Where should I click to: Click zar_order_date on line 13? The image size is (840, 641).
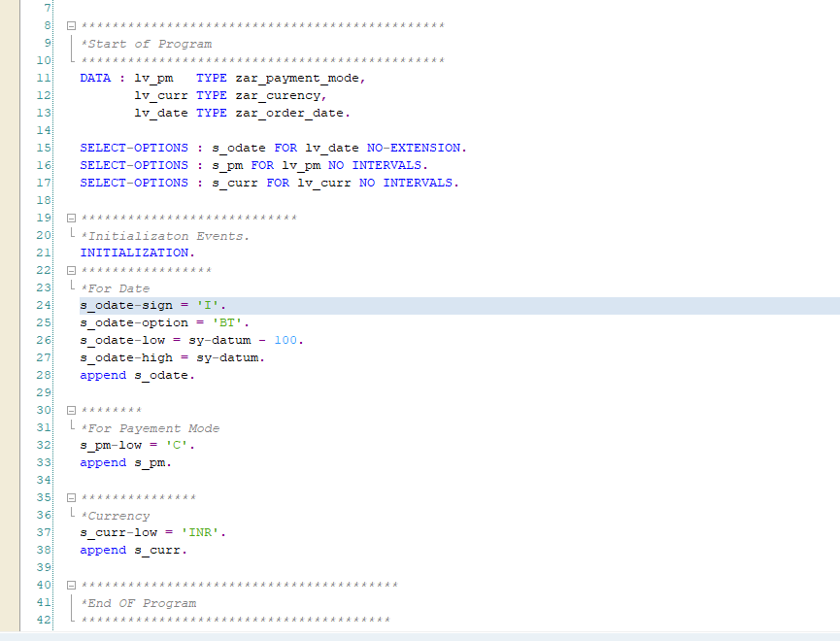click(x=289, y=113)
